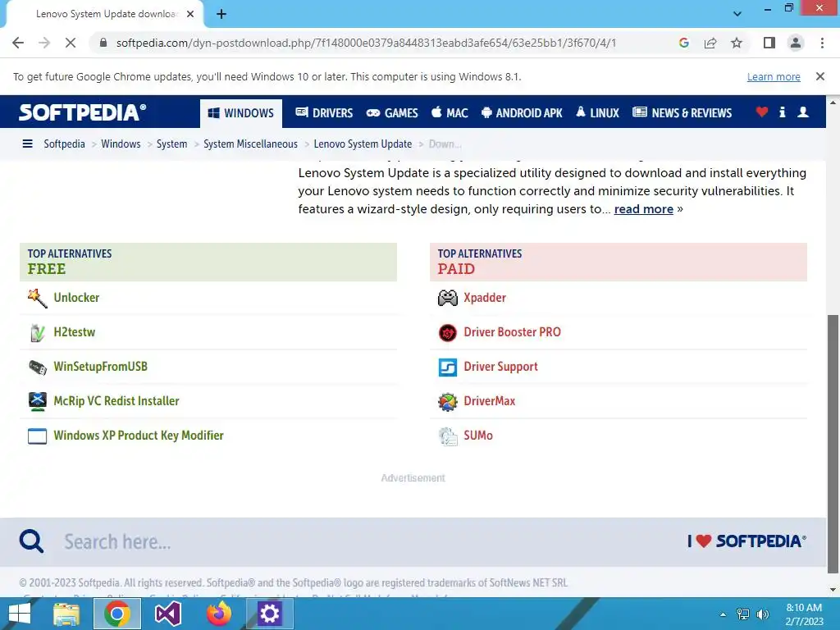
Task: Open Visual Studio from taskbar
Action: click(x=167, y=614)
